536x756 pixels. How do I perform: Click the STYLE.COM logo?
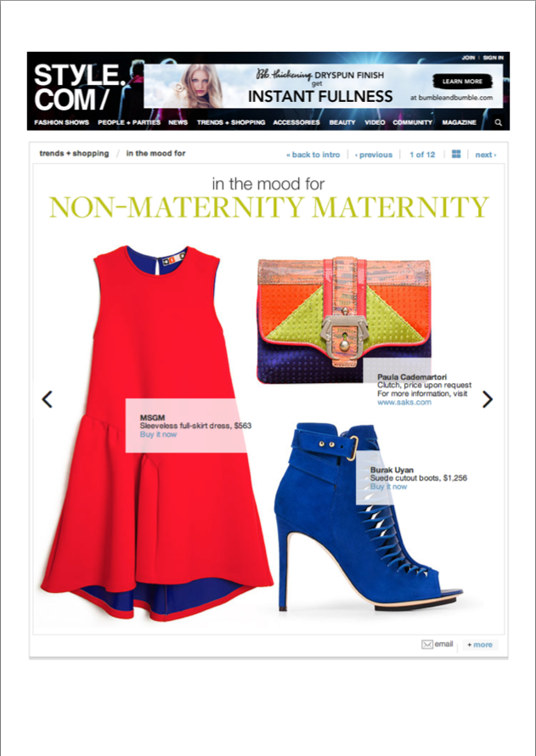pos(78,87)
